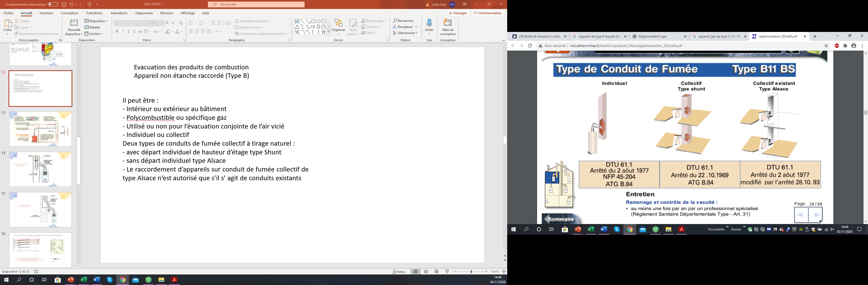This screenshot has height=285, width=868.
Task: Clear all text formatting
Action: 181,23
